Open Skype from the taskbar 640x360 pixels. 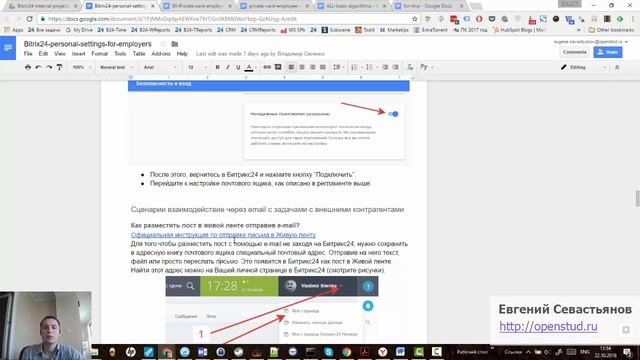coord(329,351)
